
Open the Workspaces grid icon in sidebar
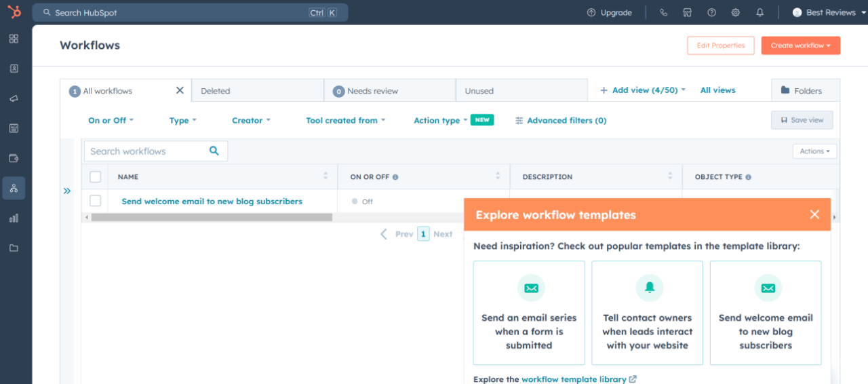pyautogui.click(x=14, y=39)
